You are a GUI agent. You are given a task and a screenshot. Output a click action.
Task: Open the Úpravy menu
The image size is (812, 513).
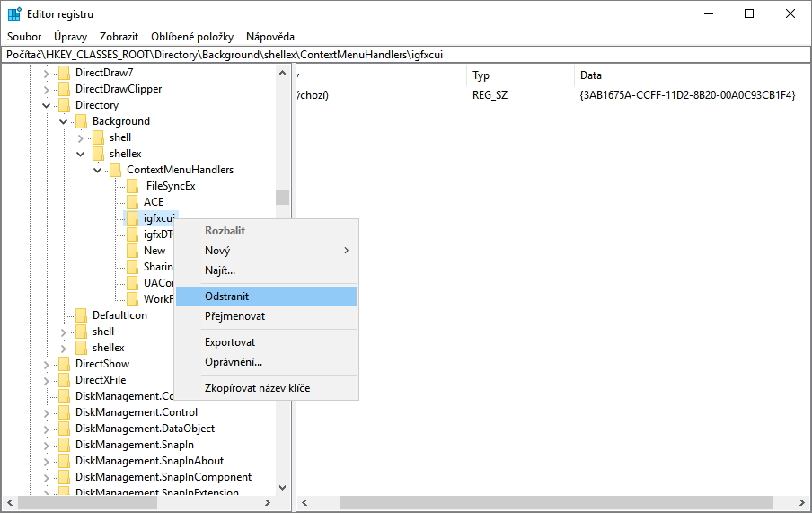[70, 37]
